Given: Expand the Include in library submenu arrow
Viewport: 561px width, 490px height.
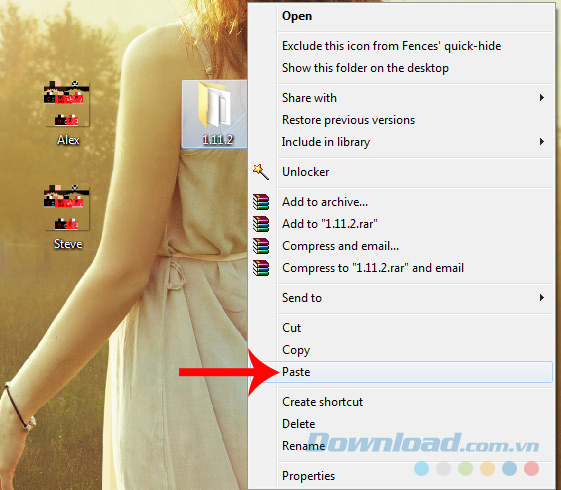Looking at the screenshot, I should 542,142.
